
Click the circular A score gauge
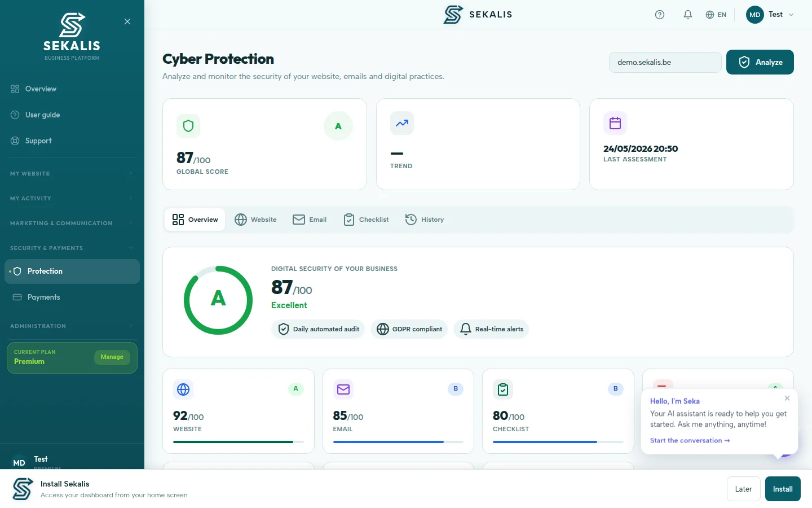point(218,300)
